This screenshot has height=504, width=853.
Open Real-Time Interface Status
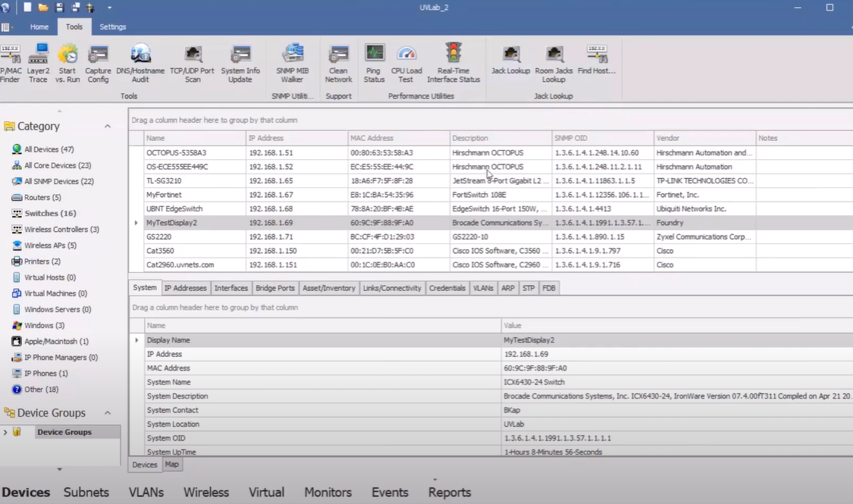[453, 64]
